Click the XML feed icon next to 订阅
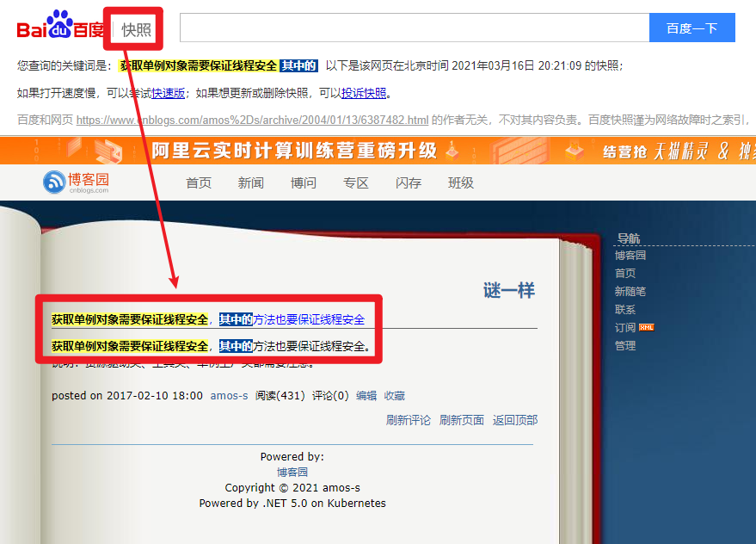Image resolution: width=756 pixels, height=544 pixels. (x=646, y=328)
